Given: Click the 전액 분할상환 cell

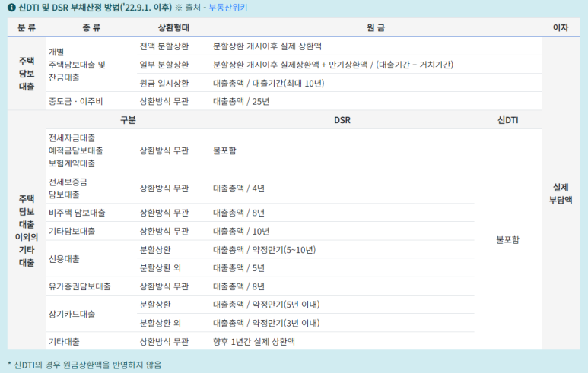Looking at the screenshot, I should coord(164,46).
